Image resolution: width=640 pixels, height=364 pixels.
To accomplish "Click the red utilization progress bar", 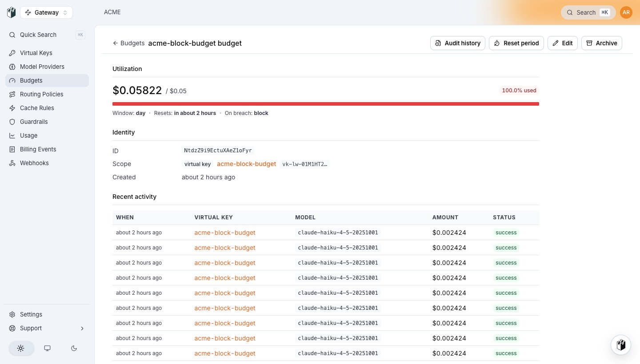I will click(326, 104).
